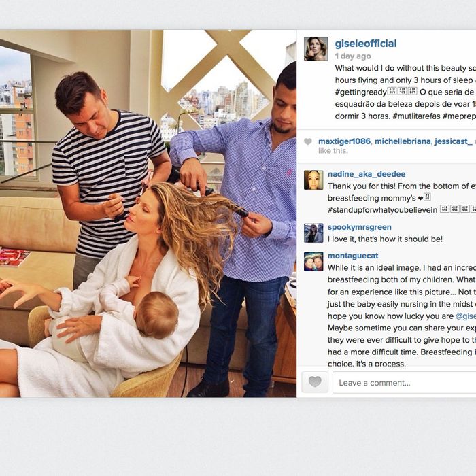This screenshot has width=476, height=476.
Task: Click the small gray heart next to likers
Action: pos(308,141)
